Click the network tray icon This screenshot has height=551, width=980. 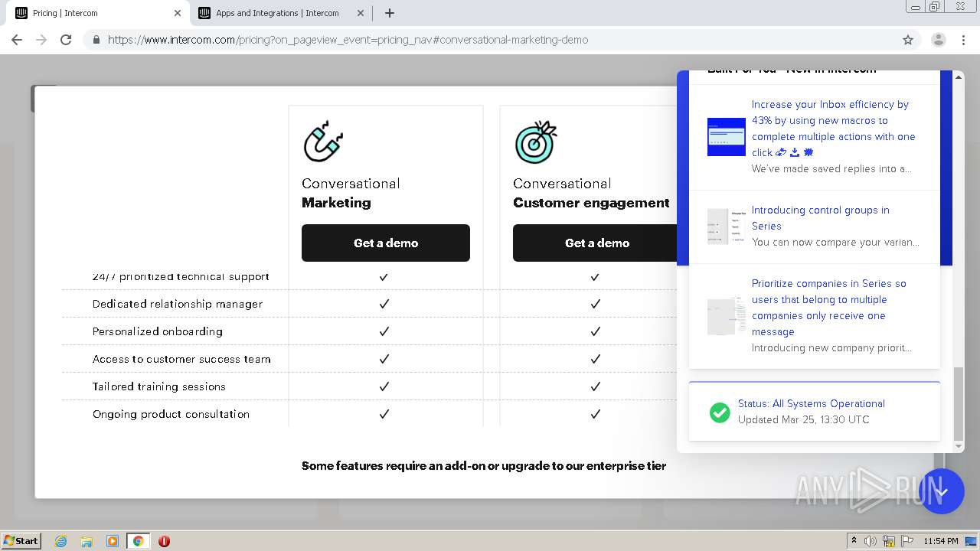point(889,541)
